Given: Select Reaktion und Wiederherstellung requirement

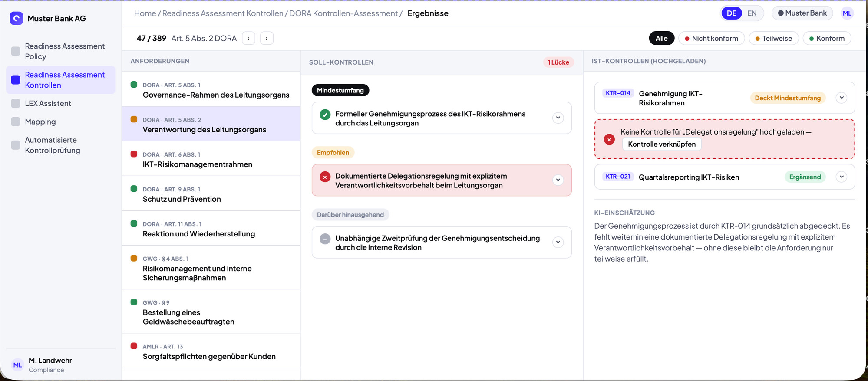Looking at the screenshot, I should [x=211, y=228].
